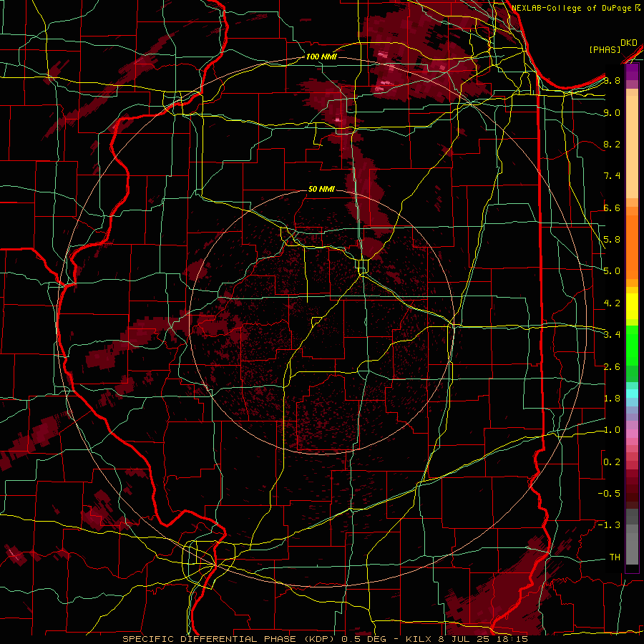Pick the dark orange band on the color scale
Viewport: 644px width, 644px height.
click(x=632, y=247)
